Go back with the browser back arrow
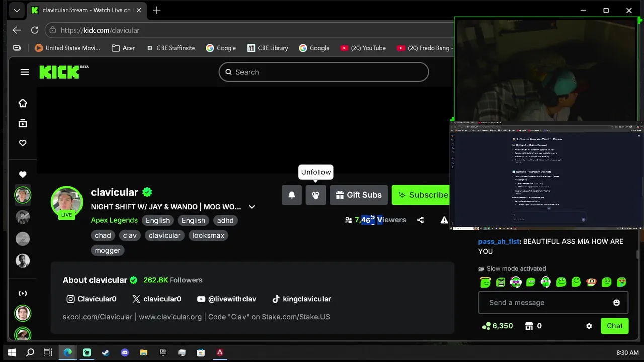644x362 pixels. click(x=17, y=30)
